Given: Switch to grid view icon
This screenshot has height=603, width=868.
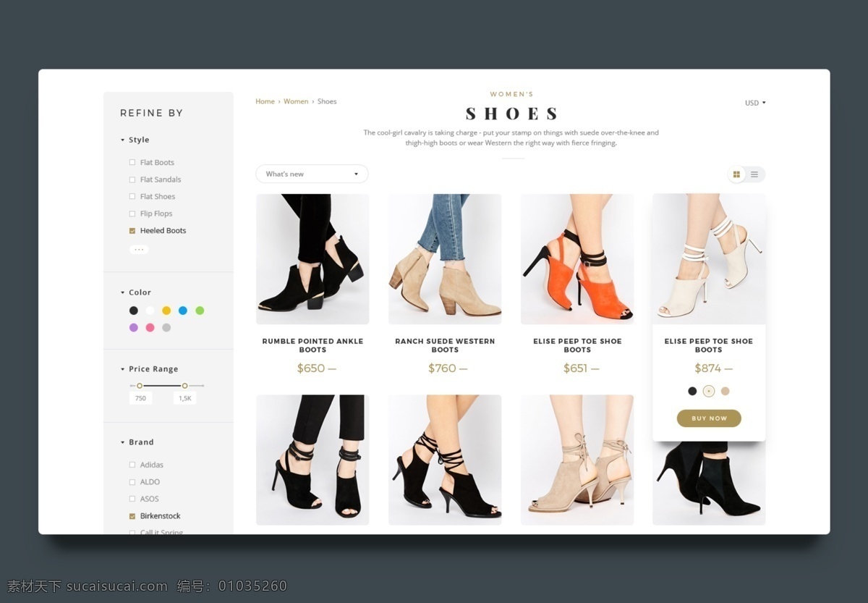Looking at the screenshot, I should 736,174.
